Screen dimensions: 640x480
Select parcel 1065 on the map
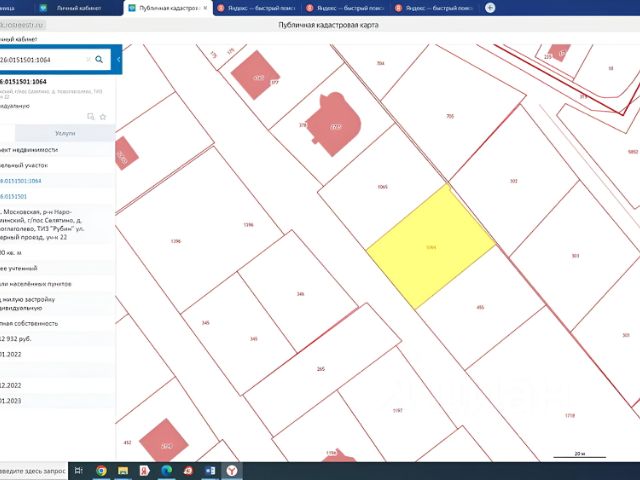pyautogui.click(x=382, y=187)
